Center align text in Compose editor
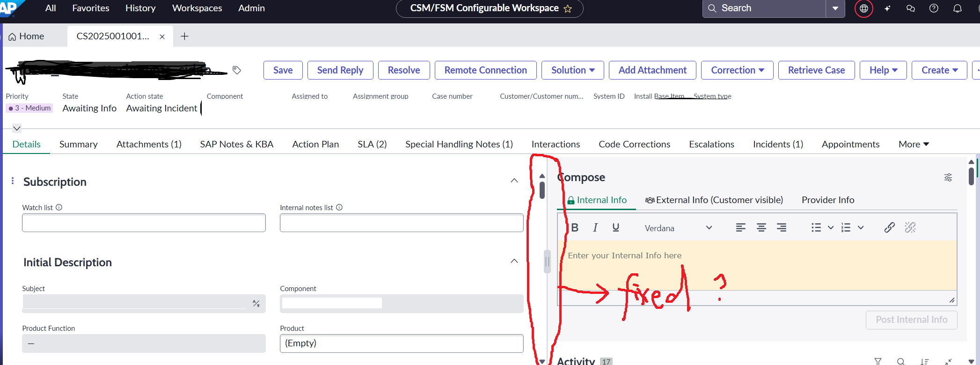Image resolution: width=980 pixels, height=365 pixels. [x=761, y=227]
